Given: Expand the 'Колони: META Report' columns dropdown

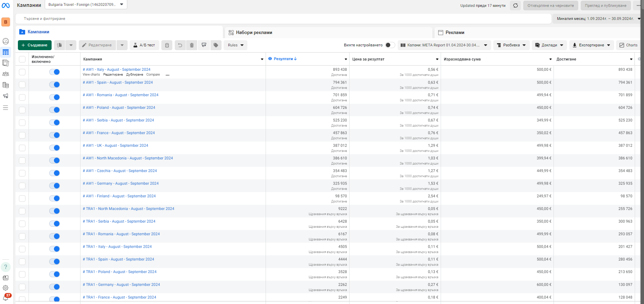Looking at the screenshot, I should (x=444, y=45).
